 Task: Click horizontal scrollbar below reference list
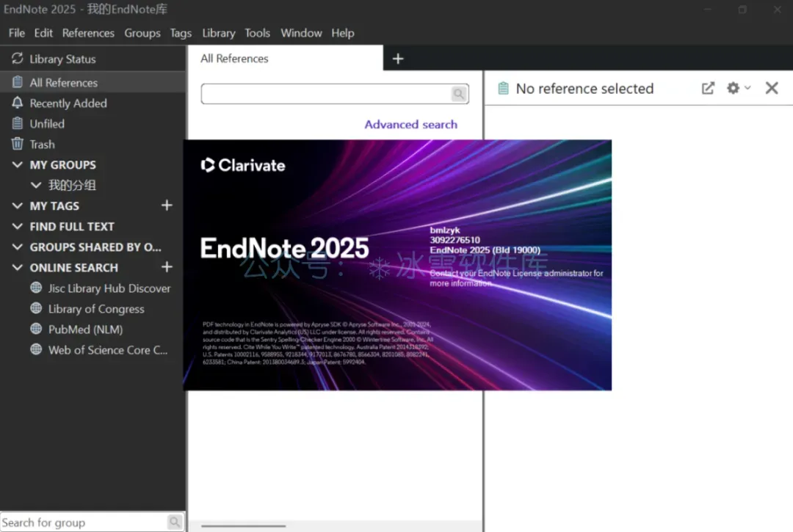pyautogui.click(x=243, y=526)
